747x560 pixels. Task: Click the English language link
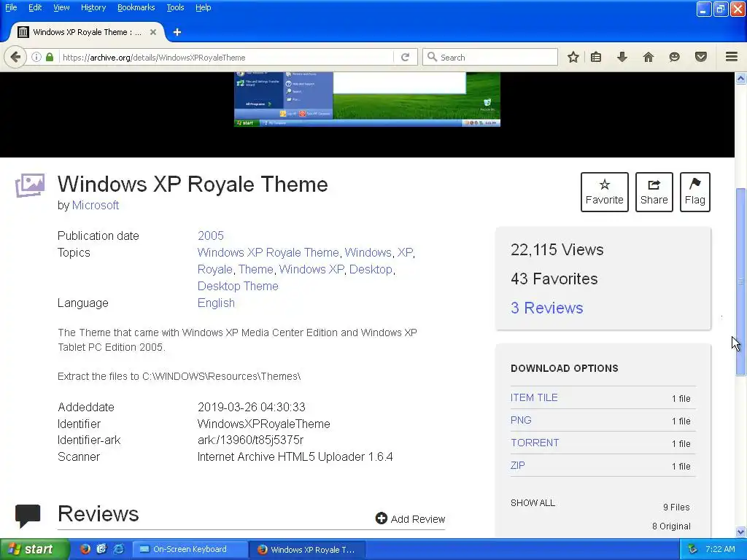click(216, 303)
